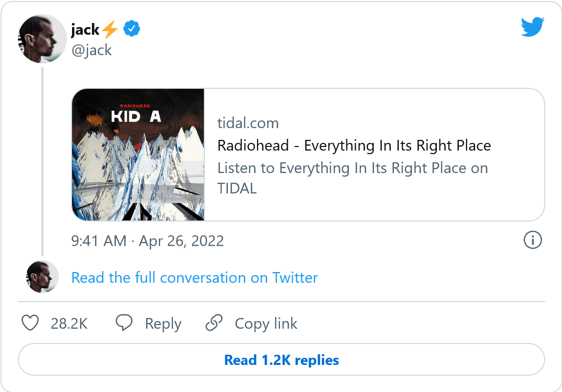Open the 9:41 AM Apr 26, 2022 timestamp
562x392 pixels.
(x=148, y=241)
